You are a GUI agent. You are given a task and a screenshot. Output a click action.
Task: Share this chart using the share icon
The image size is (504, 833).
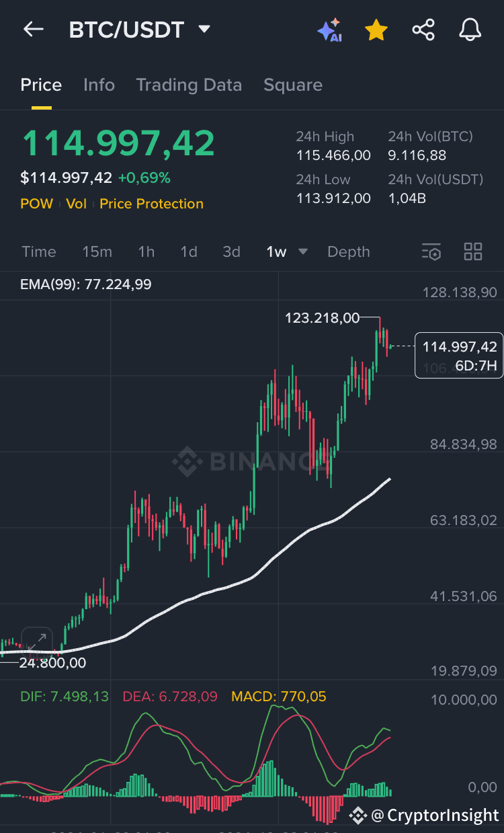[423, 30]
